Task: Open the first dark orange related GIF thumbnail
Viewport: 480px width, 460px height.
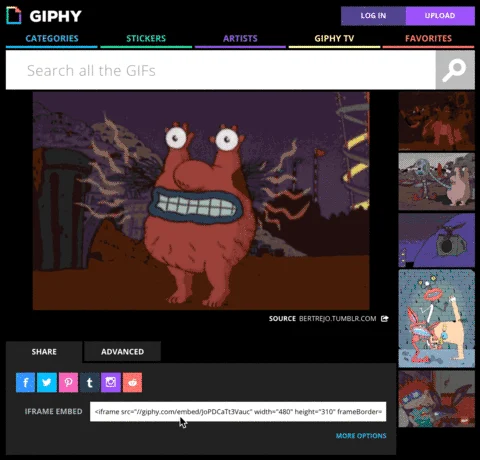Action: tap(437, 121)
